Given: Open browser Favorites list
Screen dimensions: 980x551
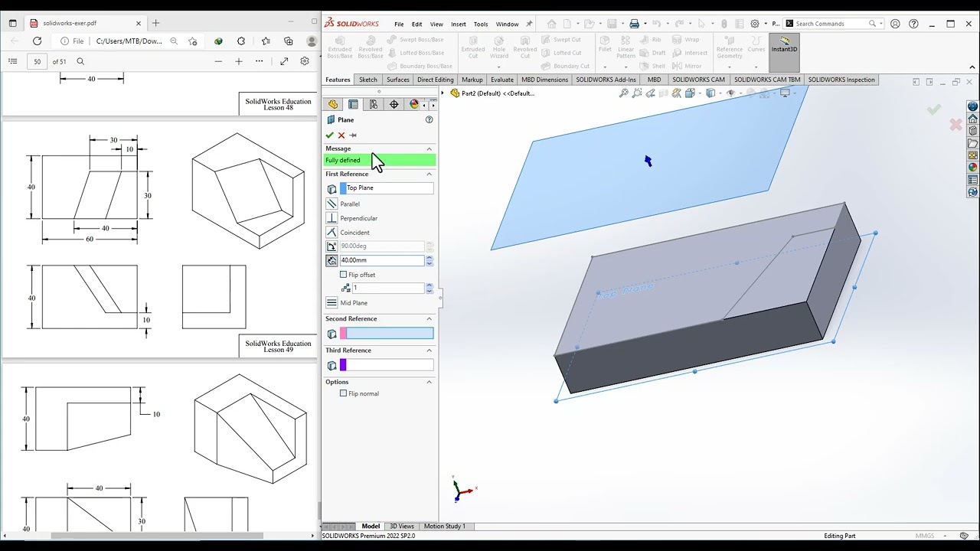Looking at the screenshot, I should click(x=265, y=41).
